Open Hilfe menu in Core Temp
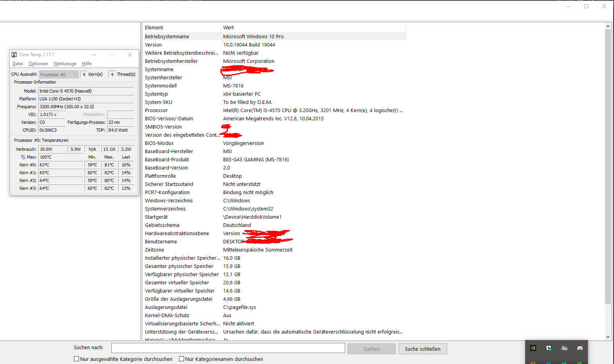The height and width of the screenshot is (364, 614). pos(87,64)
